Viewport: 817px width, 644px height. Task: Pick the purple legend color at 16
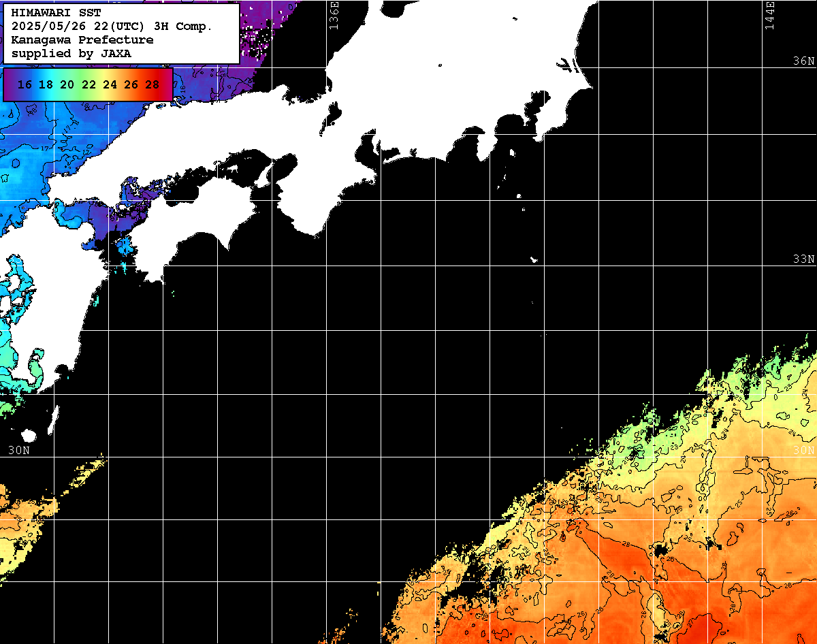25,84
